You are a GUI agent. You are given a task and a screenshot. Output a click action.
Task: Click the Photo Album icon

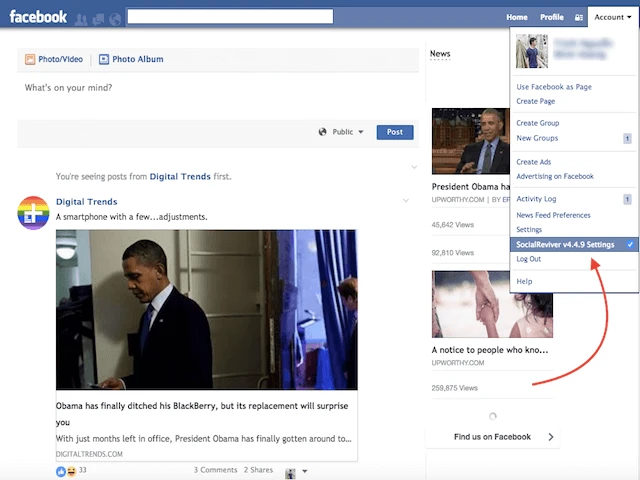click(104, 59)
